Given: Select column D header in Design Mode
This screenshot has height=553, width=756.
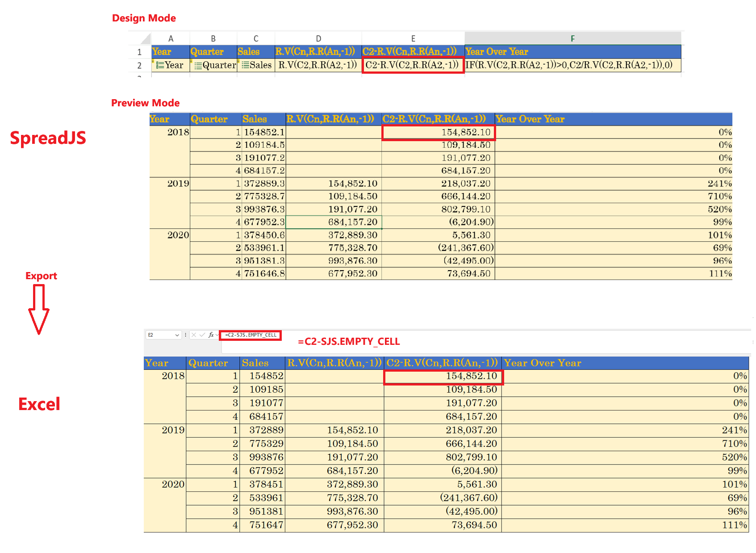Looking at the screenshot, I should (318, 38).
